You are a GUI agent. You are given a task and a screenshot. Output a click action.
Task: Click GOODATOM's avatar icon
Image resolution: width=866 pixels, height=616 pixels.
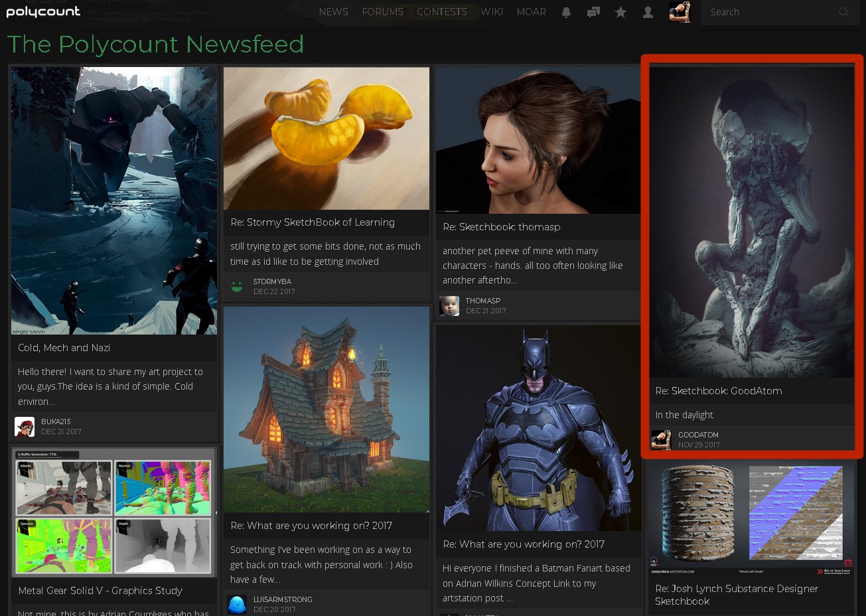(x=661, y=440)
